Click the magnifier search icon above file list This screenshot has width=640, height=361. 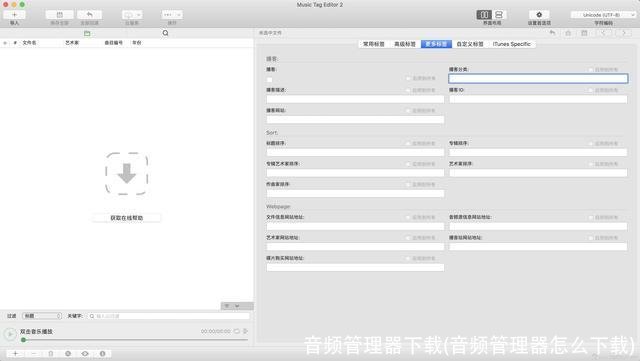165,33
